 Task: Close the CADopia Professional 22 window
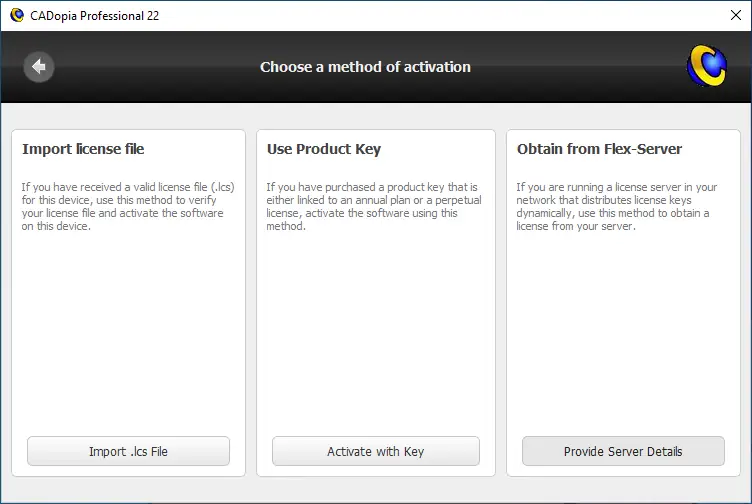tap(735, 15)
